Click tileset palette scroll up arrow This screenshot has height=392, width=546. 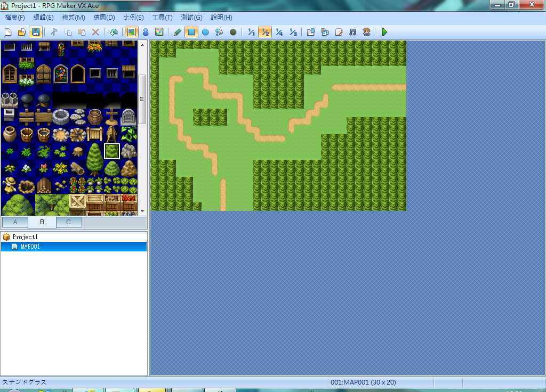[142, 45]
